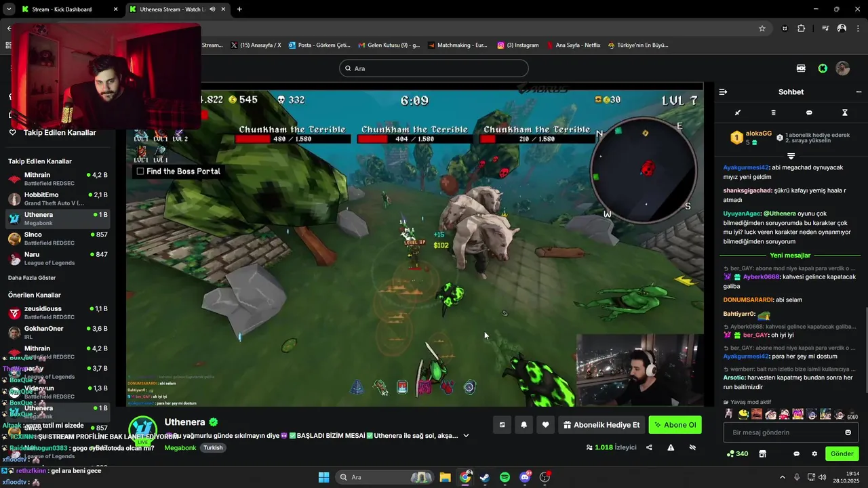
Task: Expand the pinned alokaGG gift banner arrow
Action: [x=791, y=157]
